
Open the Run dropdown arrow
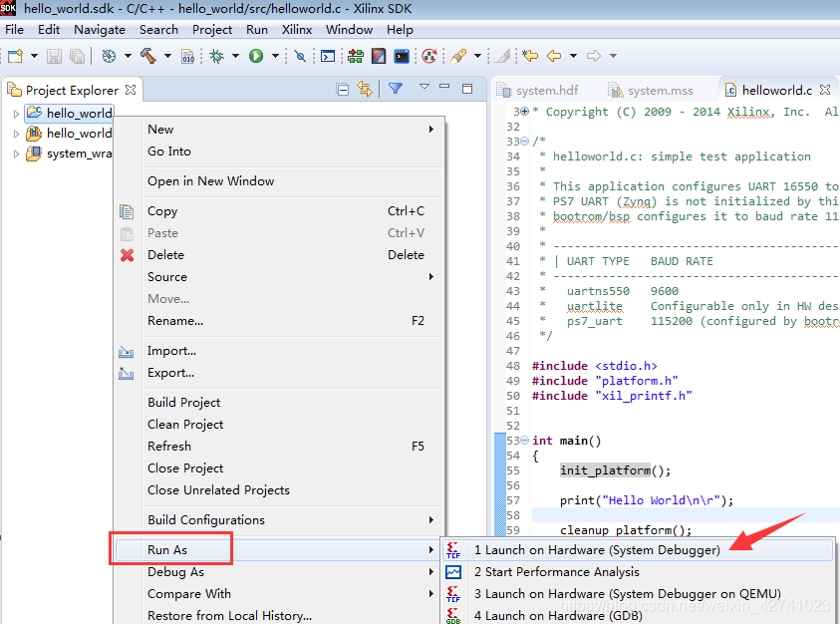click(x=275, y=56)
